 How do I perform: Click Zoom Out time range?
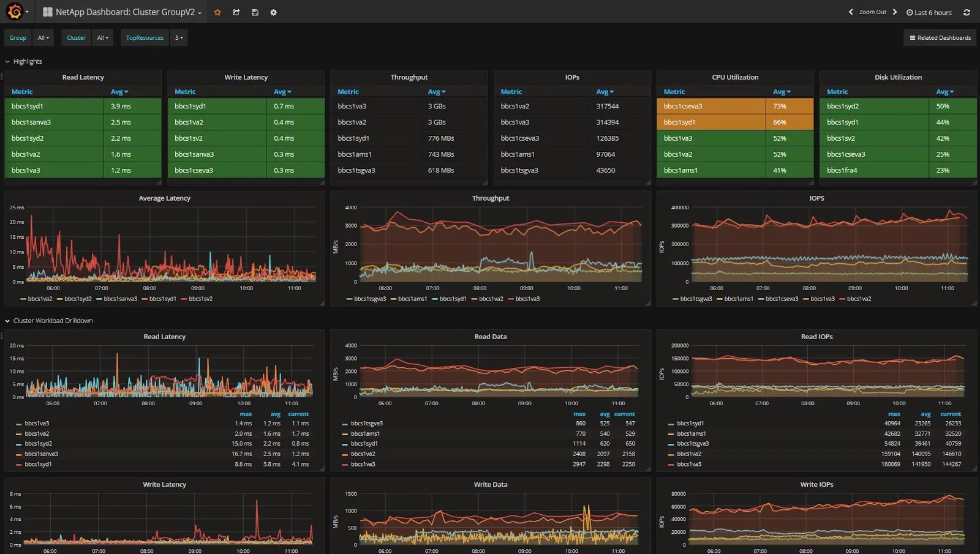pos(873,12)
